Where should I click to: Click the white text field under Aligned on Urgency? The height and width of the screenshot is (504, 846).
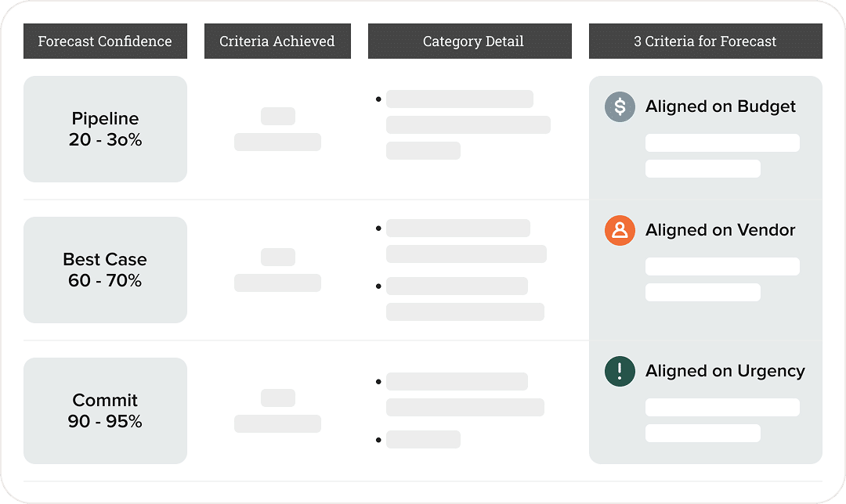[x=722, y=408]
